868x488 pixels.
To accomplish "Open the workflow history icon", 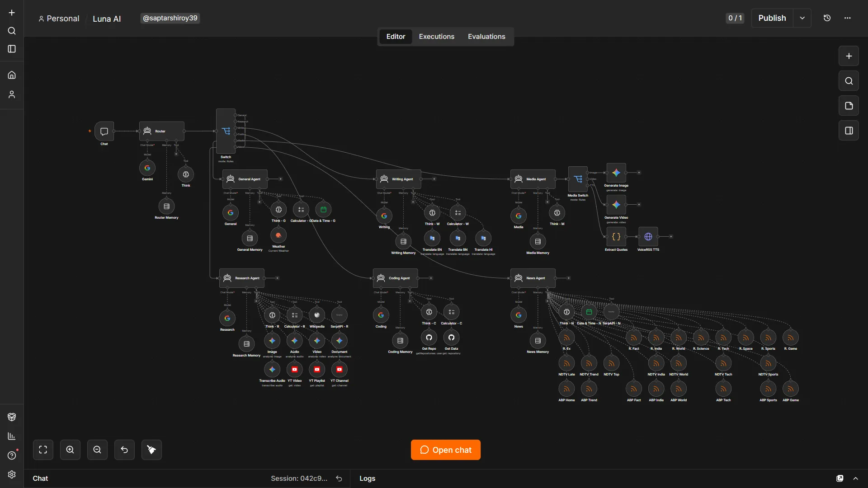I will [x=827, y=18].
